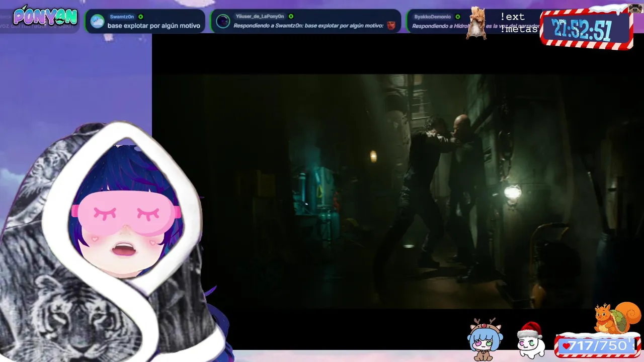Click the orange squirrel above the heart counter

[x=617, y=318]
